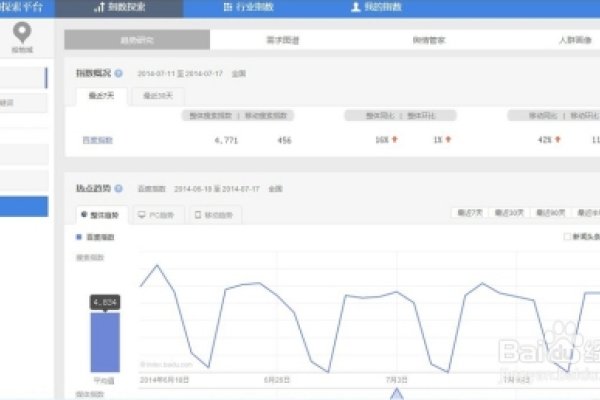Screen dimensions: 600x400
Task: Click the triangle marker under 7月2日
Action: click(397, 394)
